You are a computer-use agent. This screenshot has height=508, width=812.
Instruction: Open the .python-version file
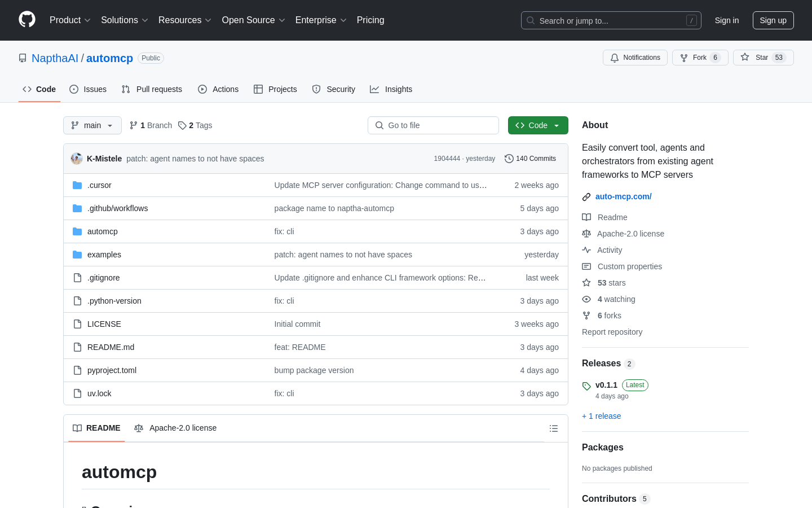(114, 301)
